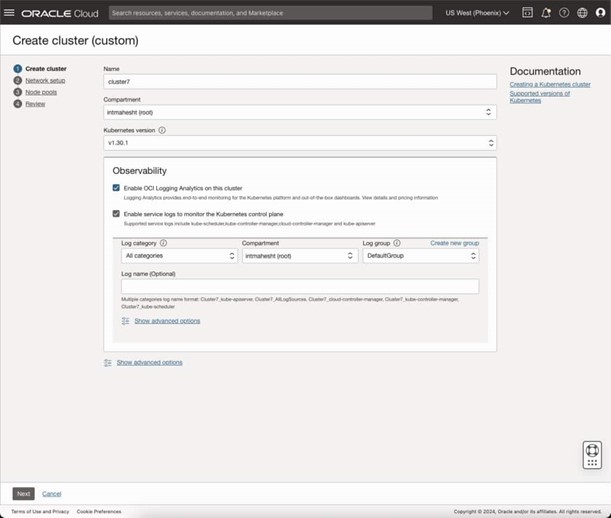This screenshot has height=518, width=611.
Task: Open the Log category dropdown
Action: pyautogui.click(x=178, y=256)
